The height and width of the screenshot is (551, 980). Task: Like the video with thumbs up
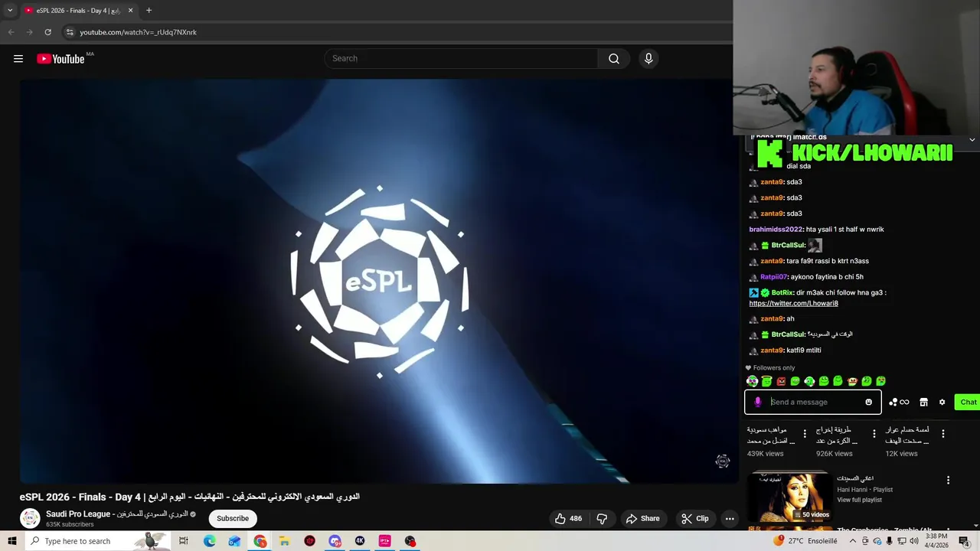click(569, 518)
